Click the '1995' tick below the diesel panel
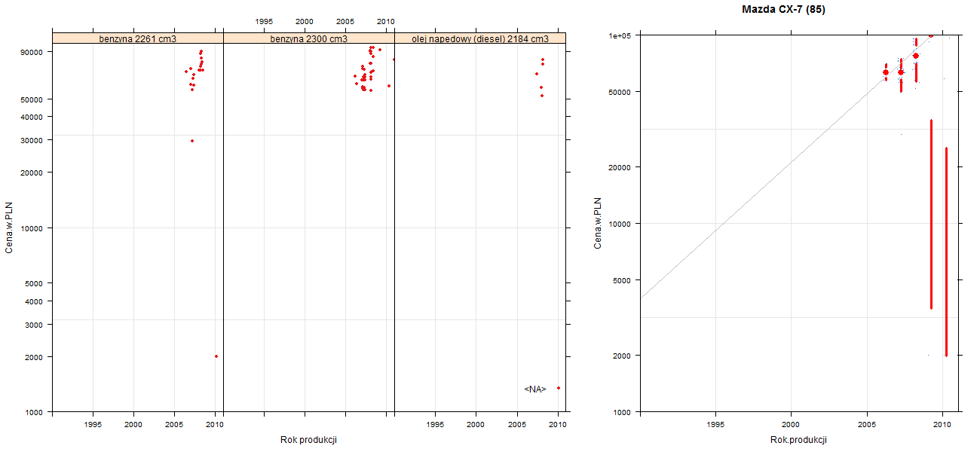Screen dimensions: 980x452 tap(435, 425)
